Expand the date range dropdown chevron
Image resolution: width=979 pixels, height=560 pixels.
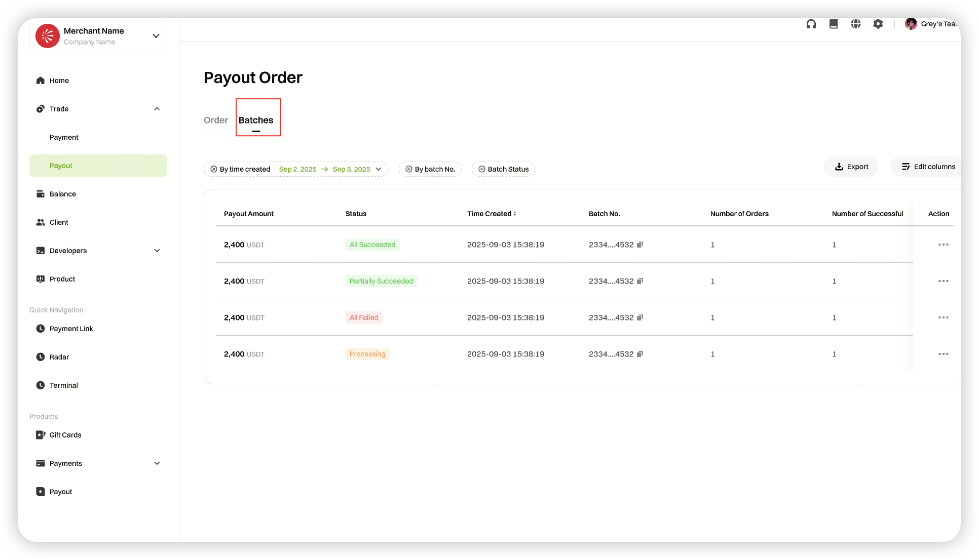pos(379,169)
